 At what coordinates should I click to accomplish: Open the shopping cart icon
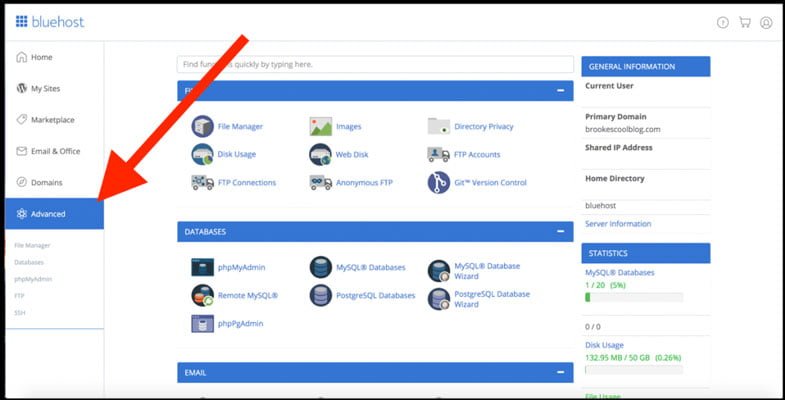pos(745,23)
